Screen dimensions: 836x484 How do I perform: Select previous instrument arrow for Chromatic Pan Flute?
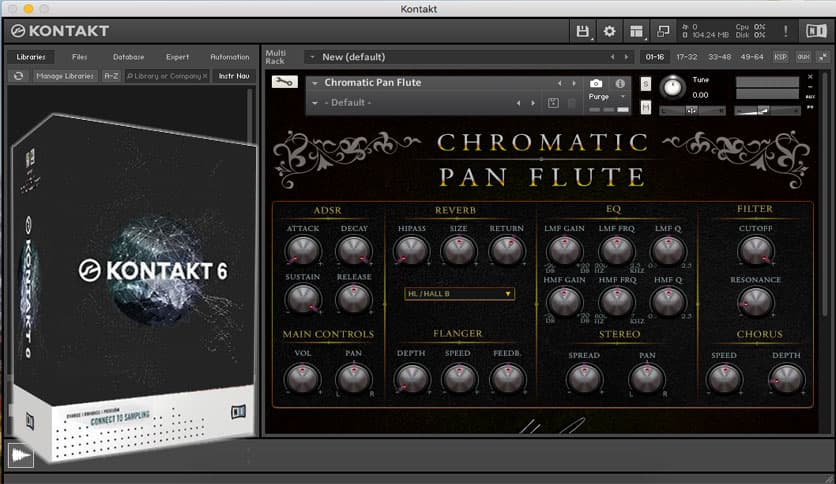point(559,83)
